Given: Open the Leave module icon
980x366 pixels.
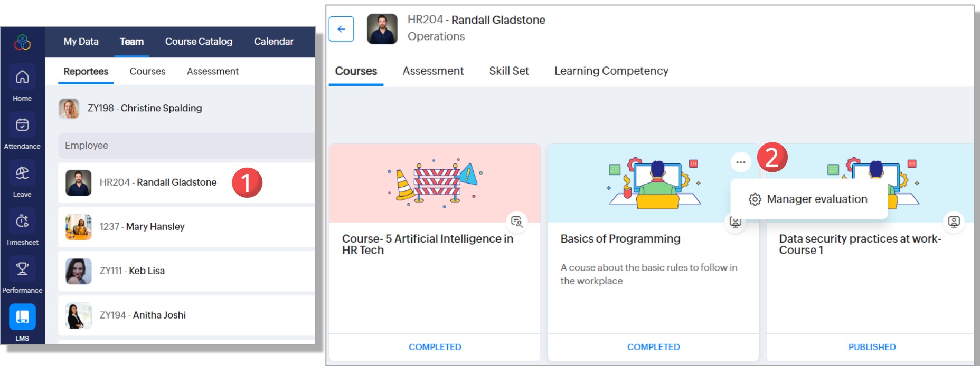Looking at the screenshot, I should click(22, 174).
